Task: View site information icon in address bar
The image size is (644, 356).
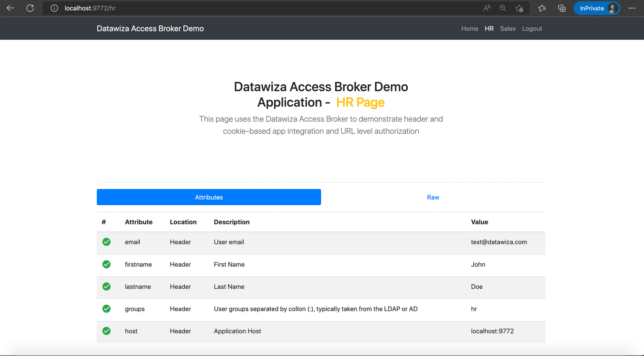Action: [54, 8]
